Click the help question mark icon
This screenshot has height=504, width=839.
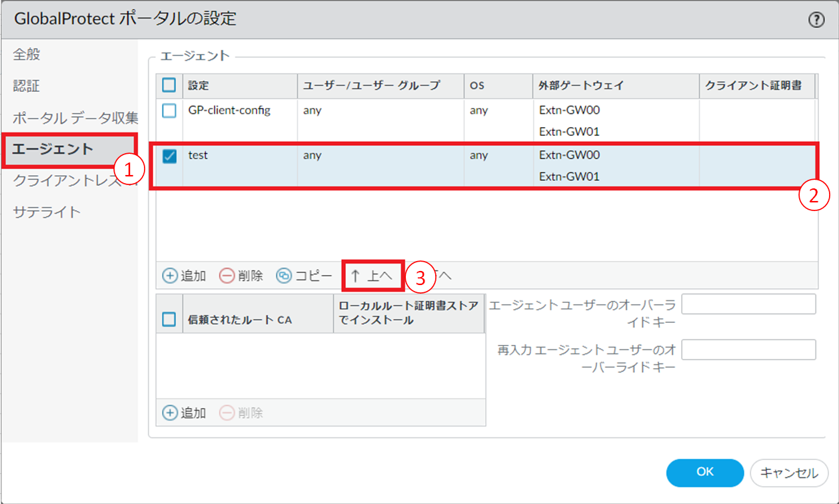[x=816, y=20]
